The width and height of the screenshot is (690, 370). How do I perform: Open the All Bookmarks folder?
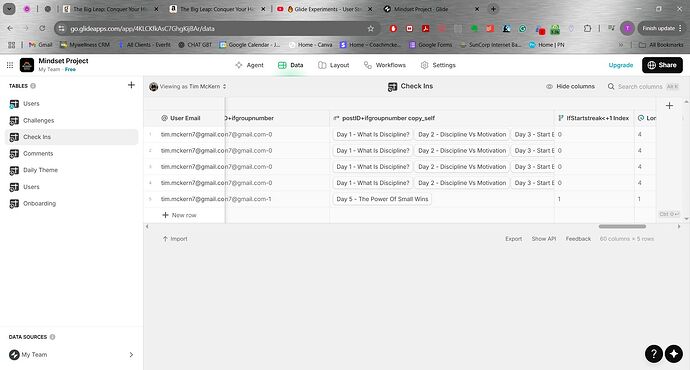click(661, 45)
